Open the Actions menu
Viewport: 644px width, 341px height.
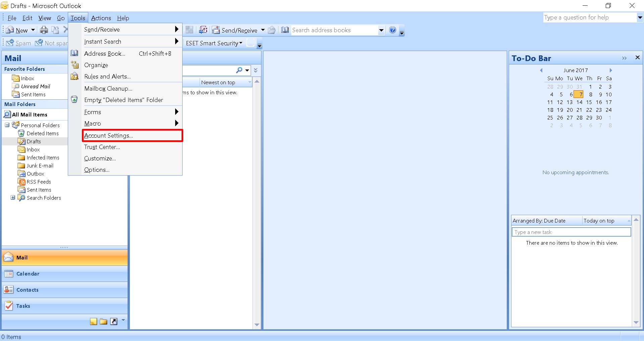coord(101,18)
